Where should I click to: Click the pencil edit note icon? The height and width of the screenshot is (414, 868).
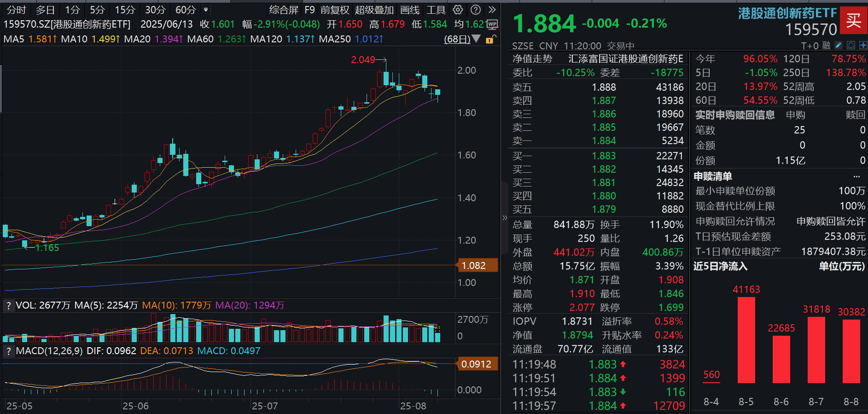pos(839,45)
